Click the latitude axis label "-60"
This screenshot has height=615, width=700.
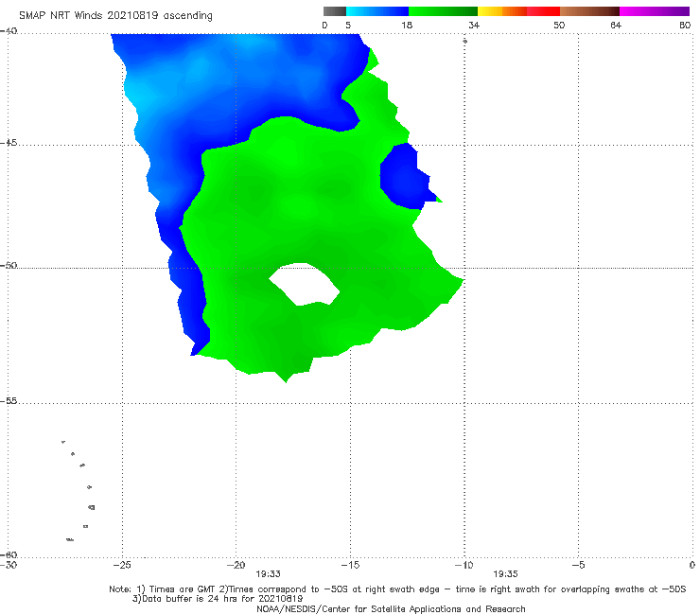click(9, 554)
